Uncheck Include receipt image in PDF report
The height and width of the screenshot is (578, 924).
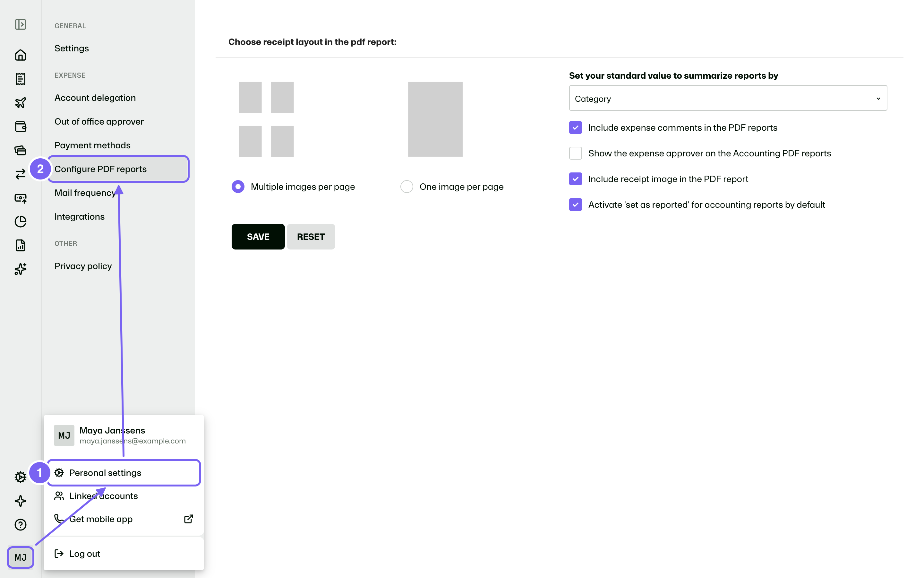click(x=575, y=179)
